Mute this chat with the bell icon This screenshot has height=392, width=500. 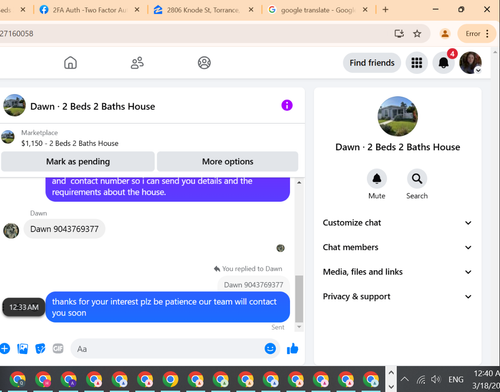377,179
